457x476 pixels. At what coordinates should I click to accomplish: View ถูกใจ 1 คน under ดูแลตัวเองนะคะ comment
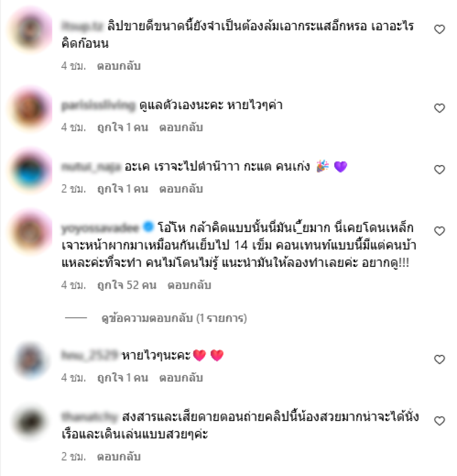pyautogui.click(x=123, y=127)
